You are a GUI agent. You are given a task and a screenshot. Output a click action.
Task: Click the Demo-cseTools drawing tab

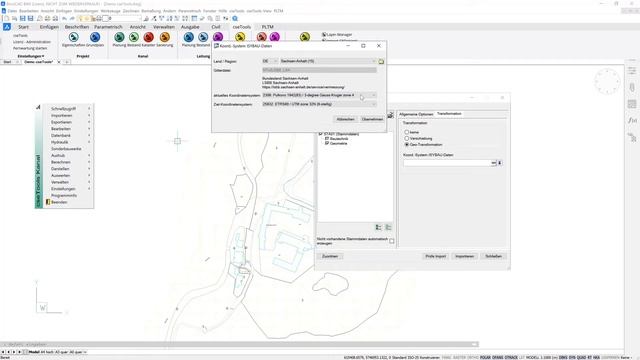[39, 62]
